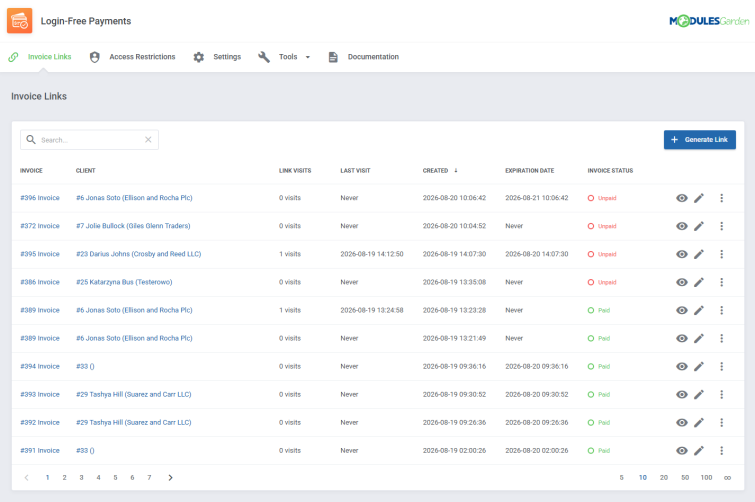Open client #23 Darius Johns link
Screen dimensions: 755x502
pos(139,254)
